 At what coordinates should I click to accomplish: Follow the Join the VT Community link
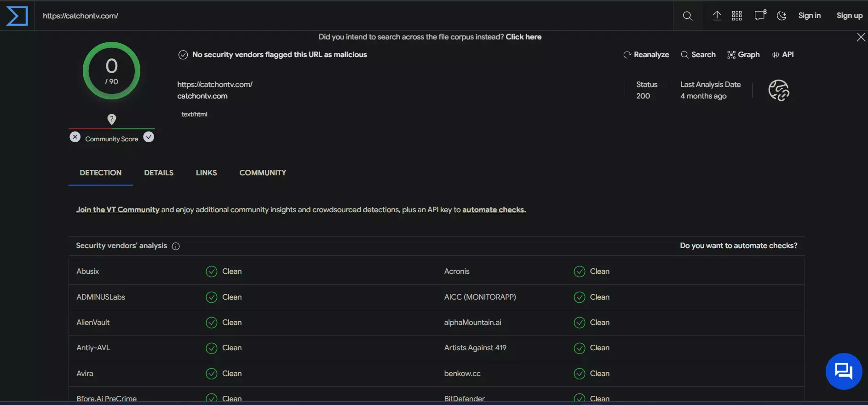point(118,210)
